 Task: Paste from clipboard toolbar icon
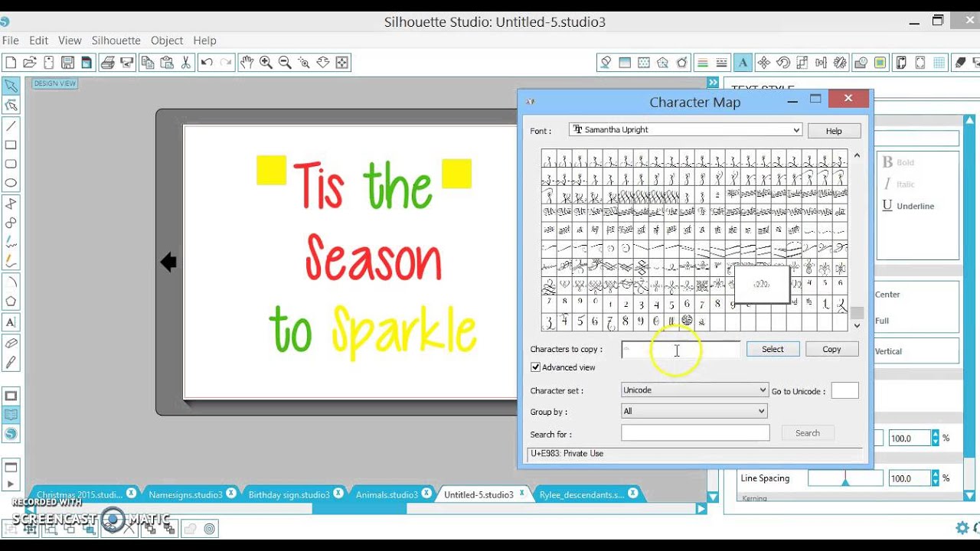167,63
